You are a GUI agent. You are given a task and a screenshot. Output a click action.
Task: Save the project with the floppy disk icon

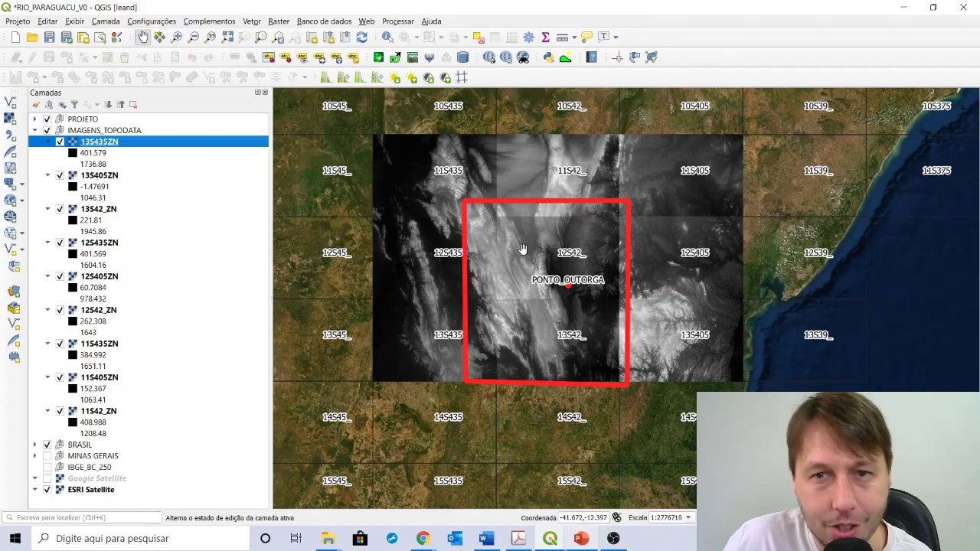[49, 37]
